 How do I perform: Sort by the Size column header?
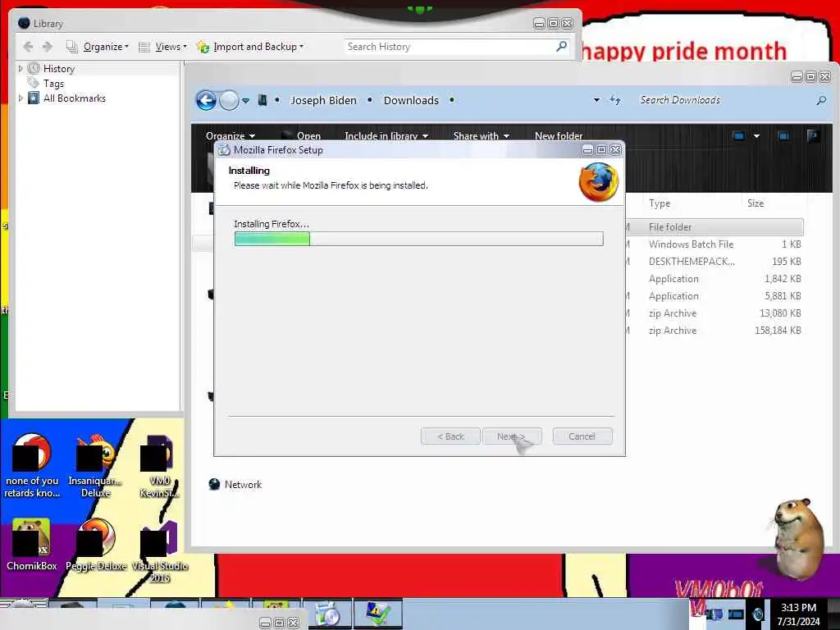point(756,203)
